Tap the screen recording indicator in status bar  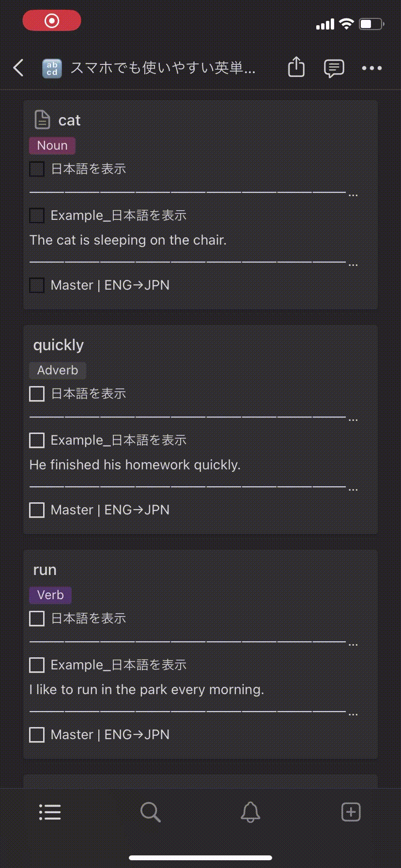pos(52,21)
